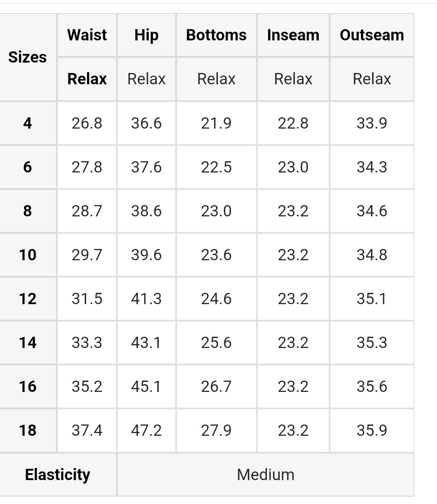Click bottoms value 24.6 for size 12
The width and height of the screenshot is (437, 504).
216,299
